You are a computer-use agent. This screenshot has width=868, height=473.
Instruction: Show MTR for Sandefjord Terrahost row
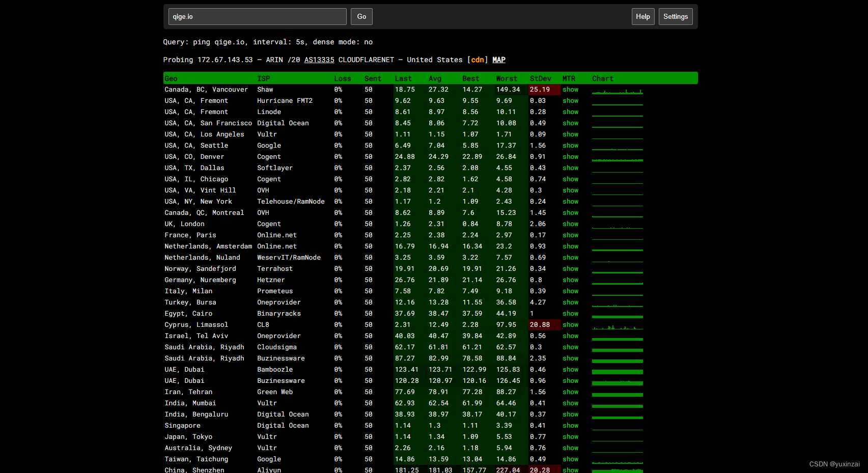point(571,269)
